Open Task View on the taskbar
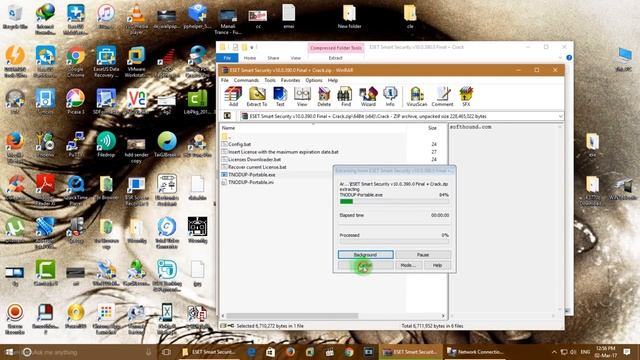 [166, 352]
